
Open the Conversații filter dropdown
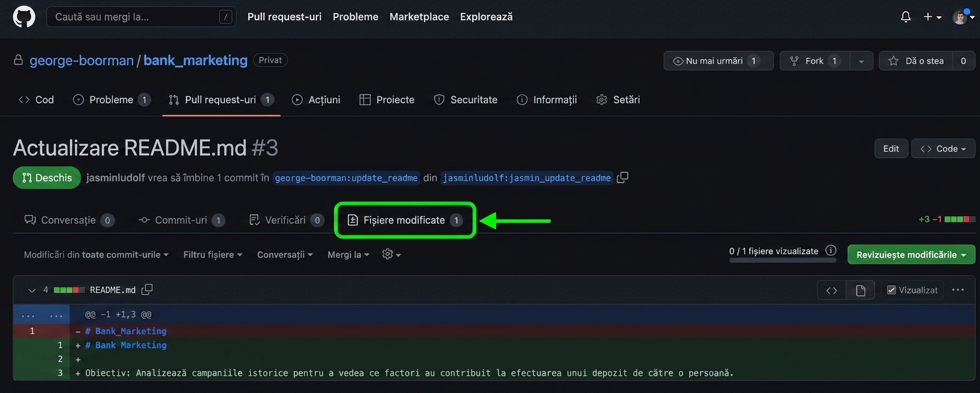click(x=285, y=255)
